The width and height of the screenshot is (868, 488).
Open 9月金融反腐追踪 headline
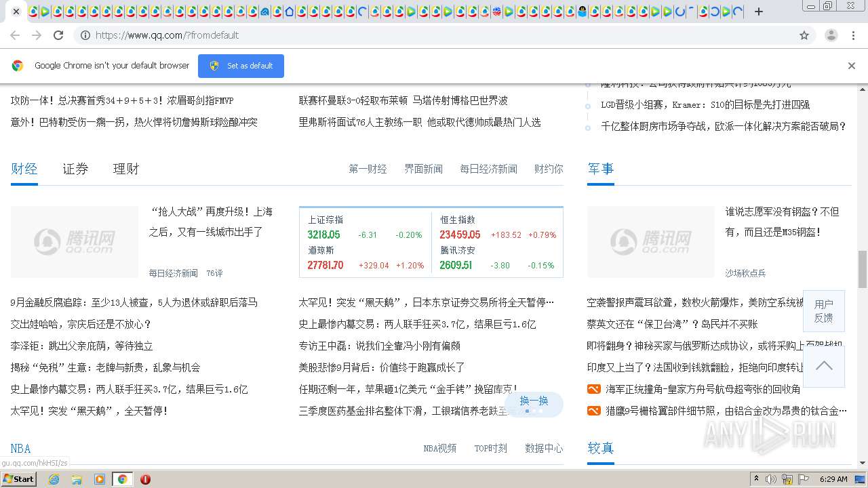click(x=134, y=302)
